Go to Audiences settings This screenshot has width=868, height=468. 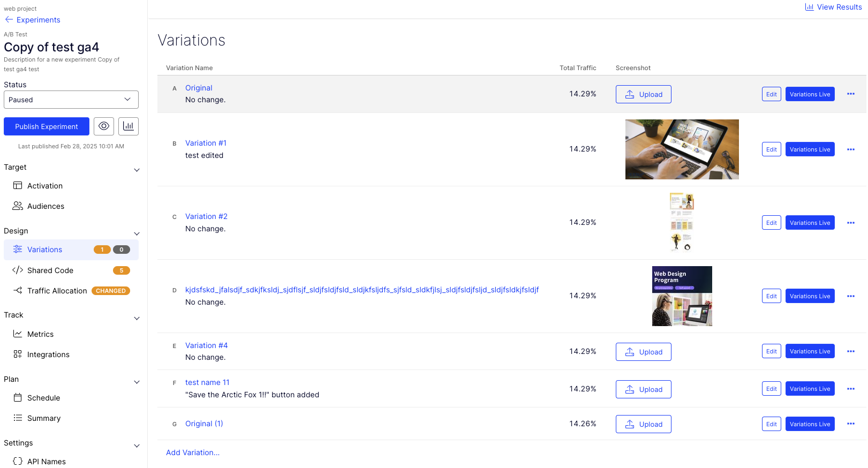pyautogui.click(x=46, y=206)
